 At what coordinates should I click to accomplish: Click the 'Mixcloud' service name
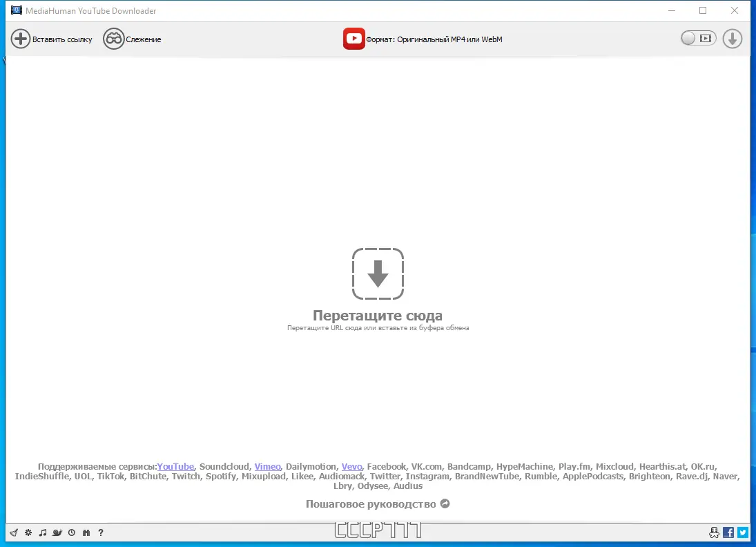[614, 466]
